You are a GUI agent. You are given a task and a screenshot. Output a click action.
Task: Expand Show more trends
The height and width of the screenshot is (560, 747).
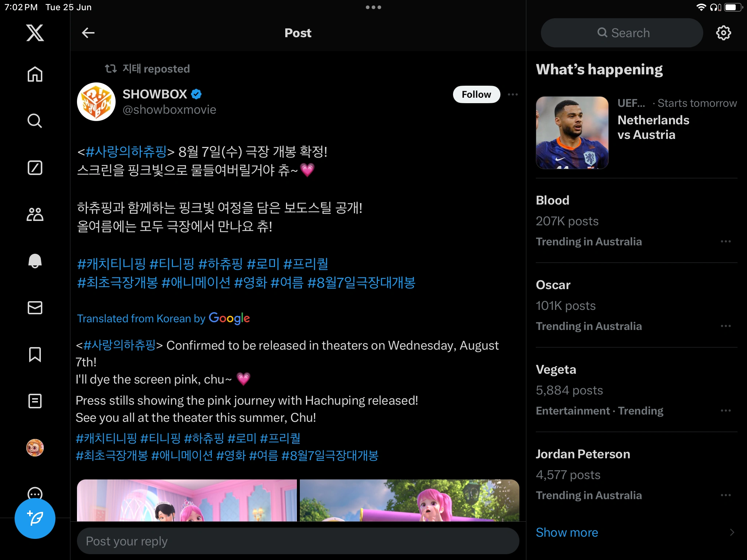click(x=567, y=532)
